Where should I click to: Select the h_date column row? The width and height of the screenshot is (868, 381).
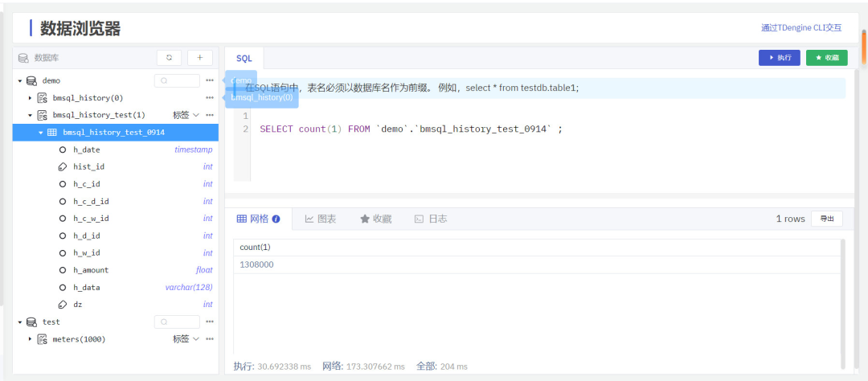(115, 150)
